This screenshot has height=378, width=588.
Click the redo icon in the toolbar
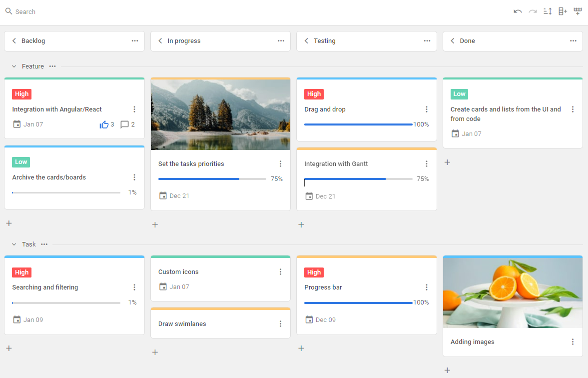point(533,11)
